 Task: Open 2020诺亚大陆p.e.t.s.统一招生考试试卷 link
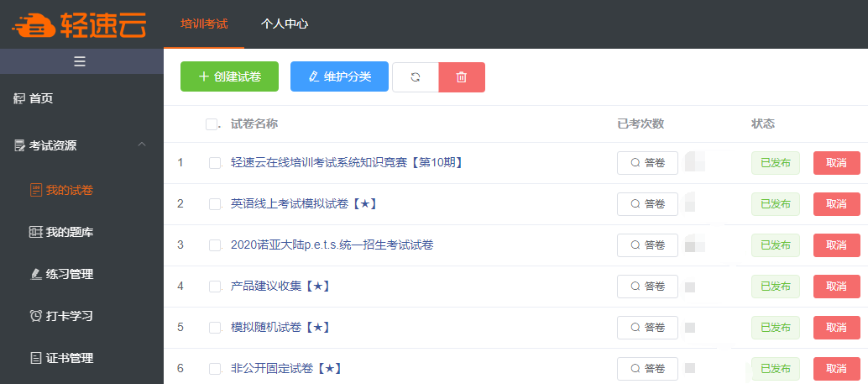coord(332,245)
